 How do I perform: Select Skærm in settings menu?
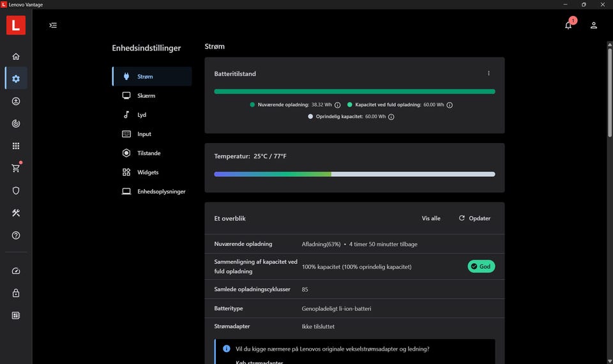pyautogui.click(x=152, y=95)
